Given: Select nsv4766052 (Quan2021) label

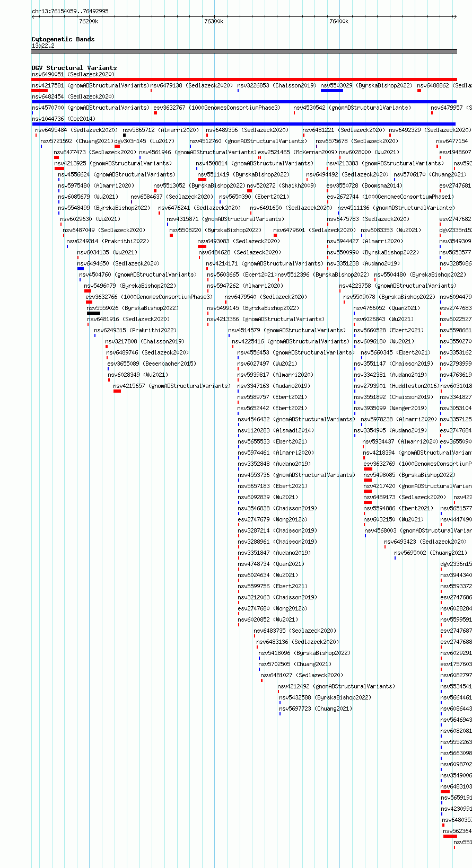Looking at the screenshot, I should click(387, 308).
